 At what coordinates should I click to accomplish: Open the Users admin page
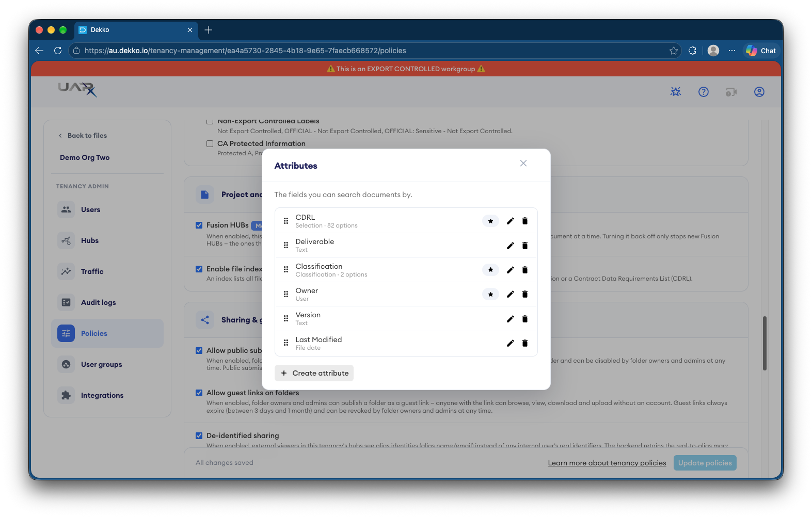point(107,209)
